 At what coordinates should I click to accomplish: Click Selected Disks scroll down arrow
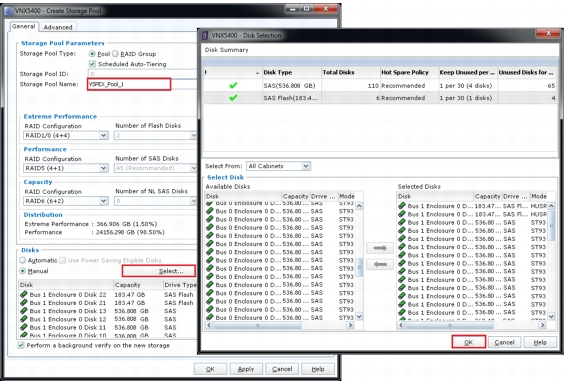551,317
